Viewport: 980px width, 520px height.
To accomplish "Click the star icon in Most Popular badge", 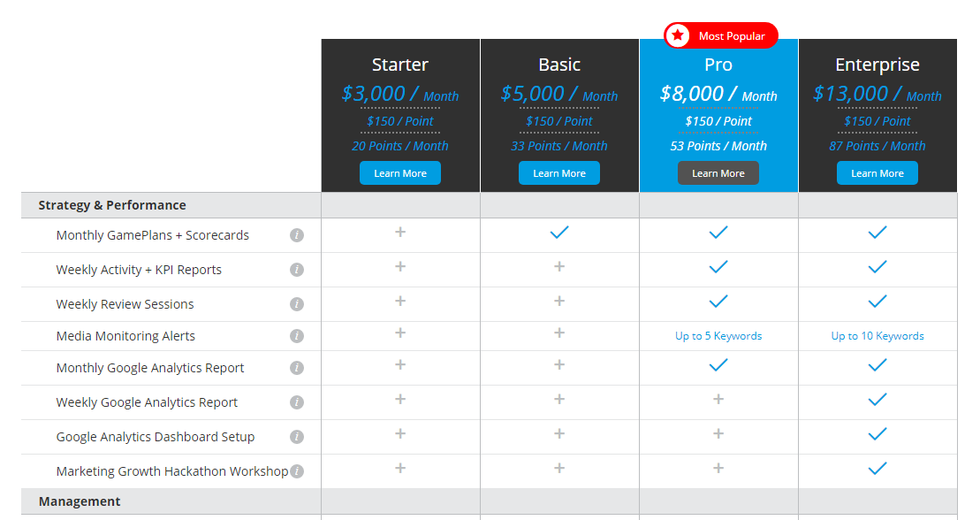I will (x=678, y=35).
